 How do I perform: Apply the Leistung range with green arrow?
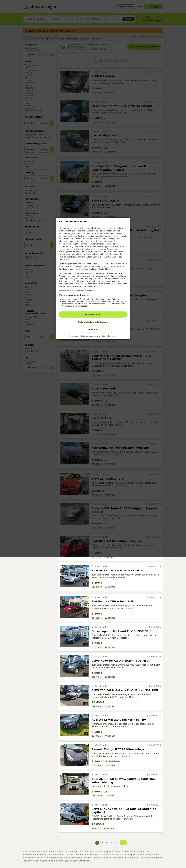52,179
